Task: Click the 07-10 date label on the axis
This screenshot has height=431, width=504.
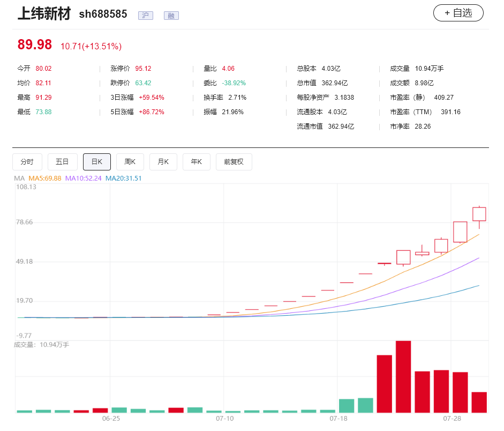Action: [224, 419]
